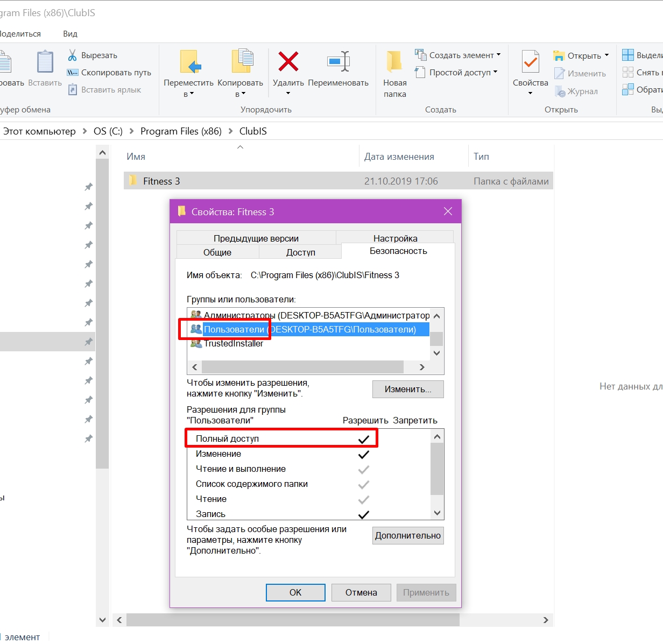Click the Rename (Переименовать) ribbon icon
Viewport: 663px width, 644px height.
tap(338, 62)
